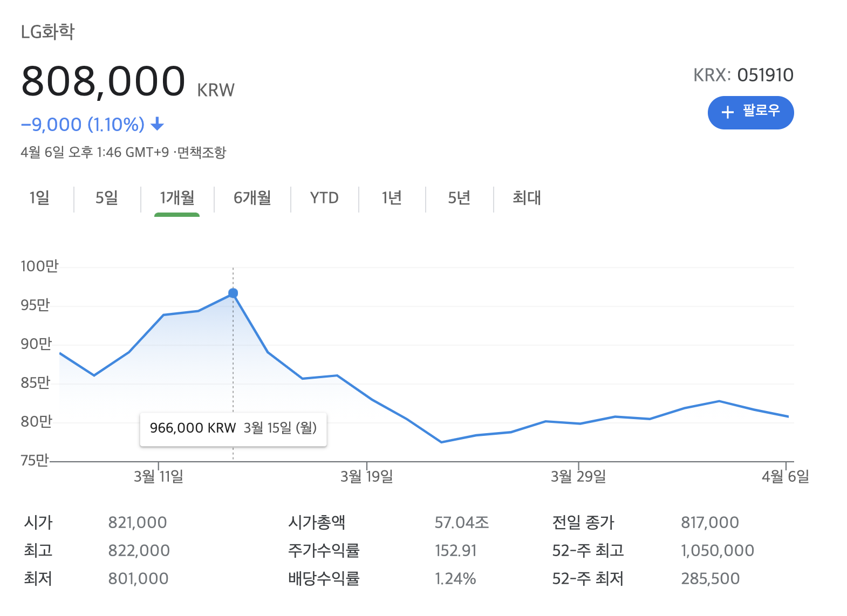The image size is (847, 616).
Task: Click the 3월 11일 date axis label
Action: (x=159, y=476)
